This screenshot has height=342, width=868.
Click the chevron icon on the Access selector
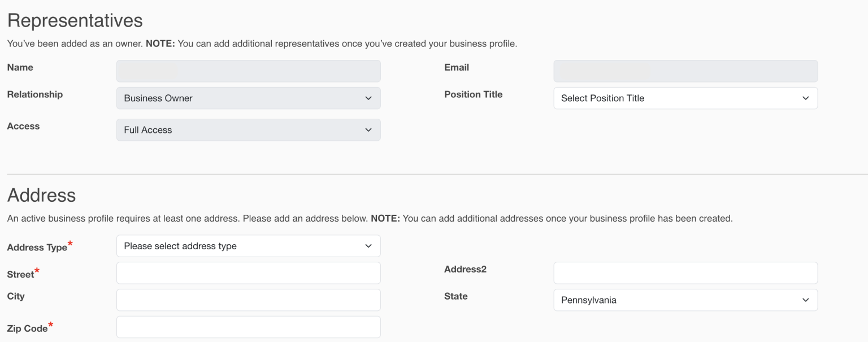point(368,129)
